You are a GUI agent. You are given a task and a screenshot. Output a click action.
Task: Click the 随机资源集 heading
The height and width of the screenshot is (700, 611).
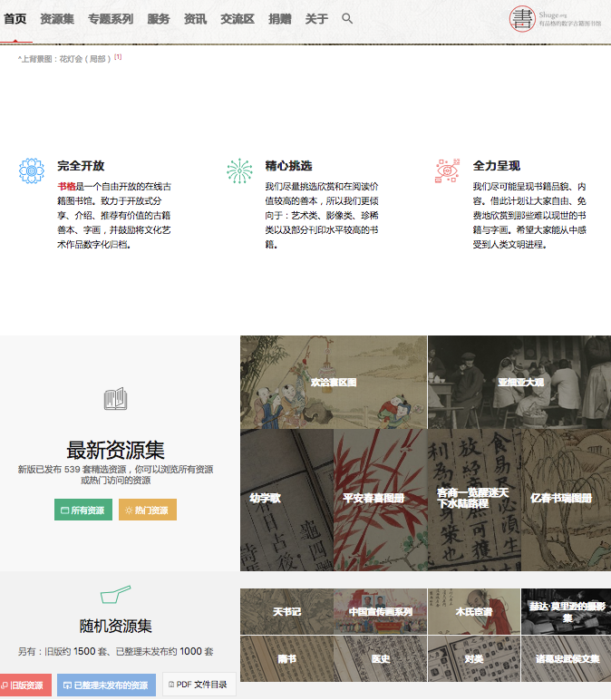(x=116, y=626)
